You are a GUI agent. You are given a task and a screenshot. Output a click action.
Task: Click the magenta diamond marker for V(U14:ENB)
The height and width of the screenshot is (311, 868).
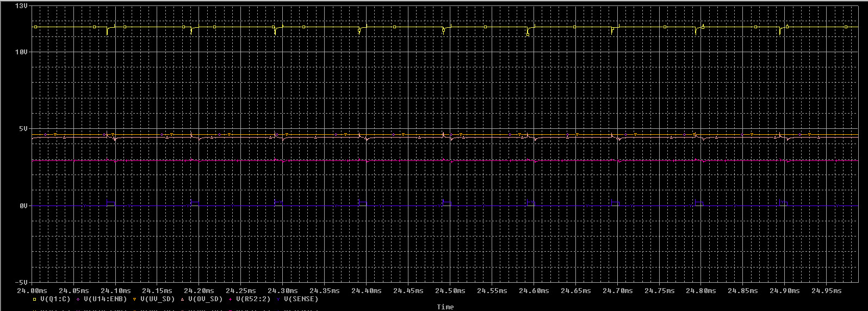(78, 299)
